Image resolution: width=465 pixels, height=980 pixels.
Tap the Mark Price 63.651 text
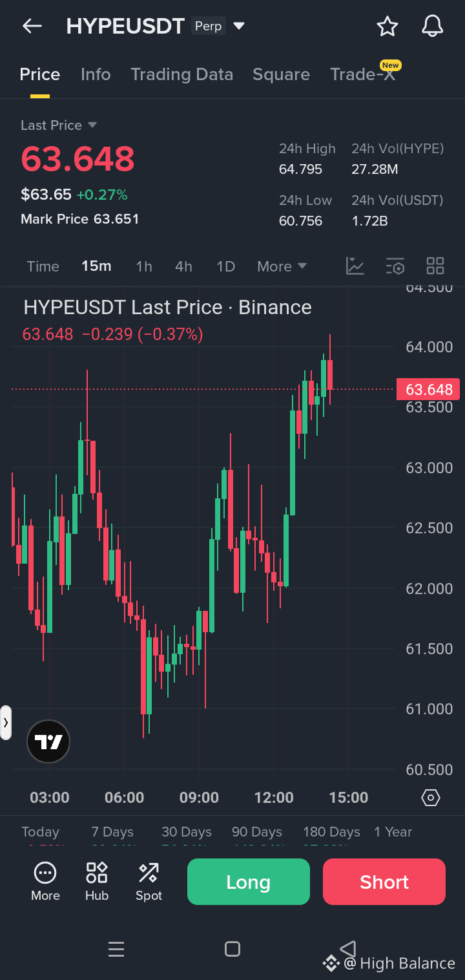click(80, 219)
